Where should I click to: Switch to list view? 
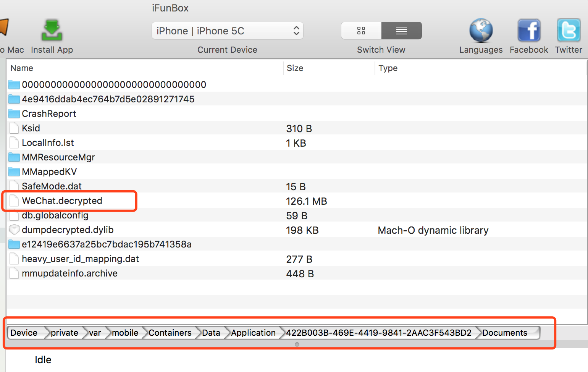[402, 31]
